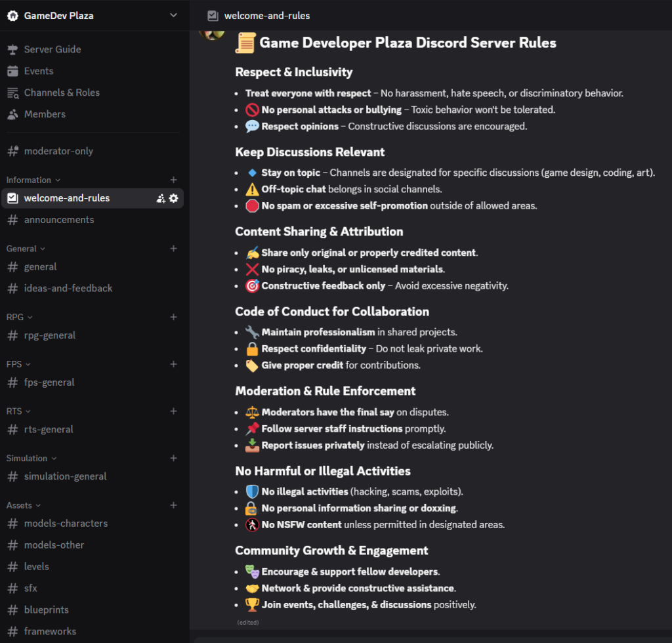Click warning emoji before Off-topic chat
The image size is (672, 643).
point(252,190)
